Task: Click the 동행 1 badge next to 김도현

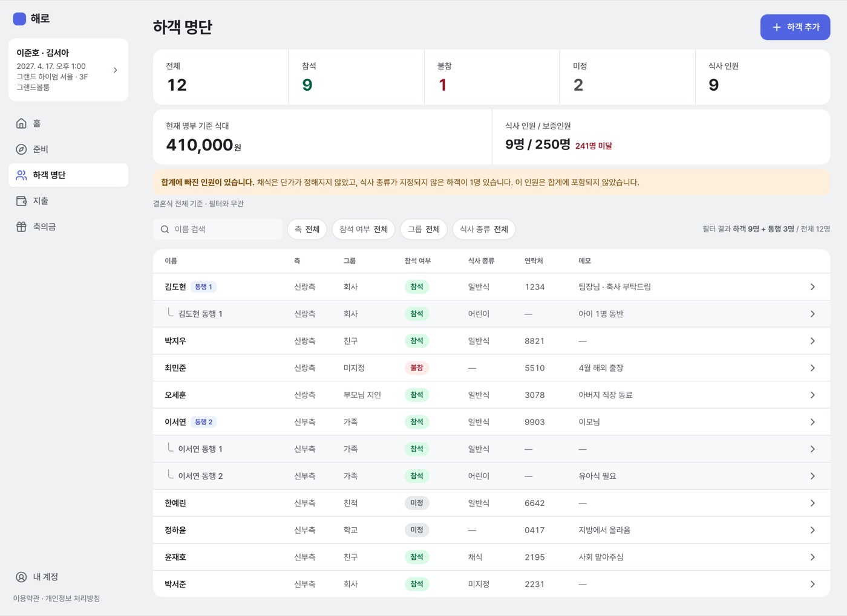Action: (204, 287)
